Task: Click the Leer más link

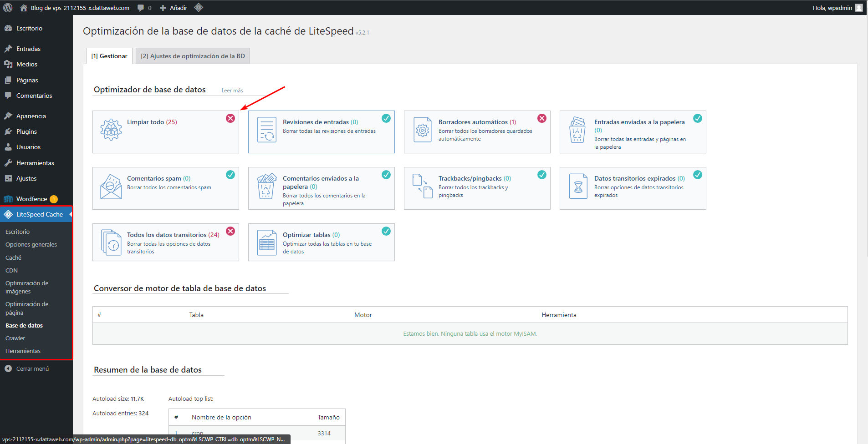Action: [232, 91]
